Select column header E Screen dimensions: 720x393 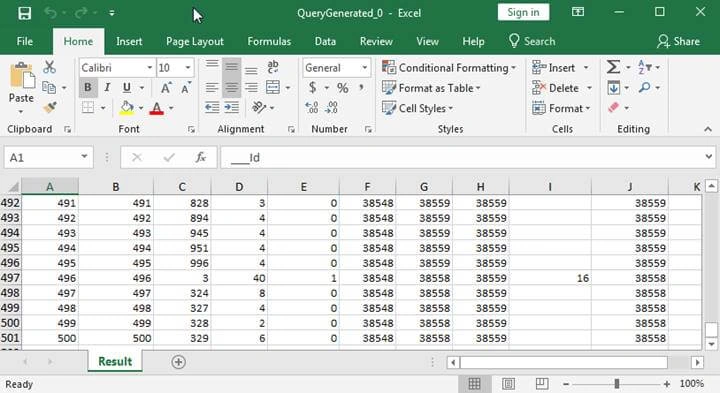304,187
